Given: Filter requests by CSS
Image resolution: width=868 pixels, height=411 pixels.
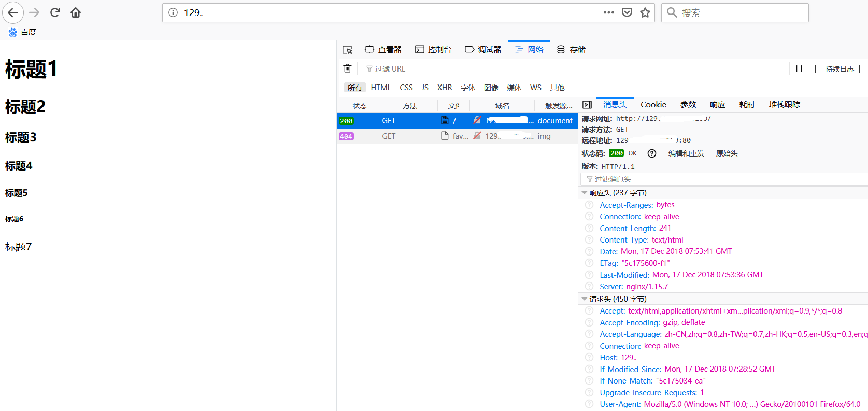Looking at the screenshot, I should click(406, 88).
